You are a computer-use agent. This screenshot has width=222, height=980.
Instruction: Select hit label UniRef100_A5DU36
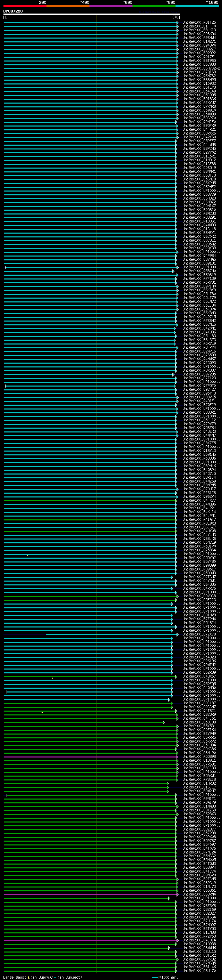[199, 459]
